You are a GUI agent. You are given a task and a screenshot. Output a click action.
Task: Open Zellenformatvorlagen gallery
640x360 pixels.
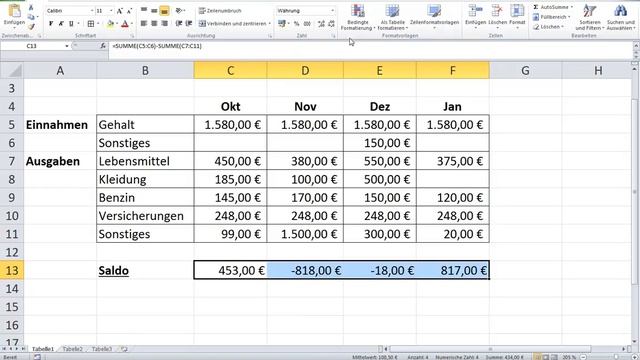[x=434, y=18]
